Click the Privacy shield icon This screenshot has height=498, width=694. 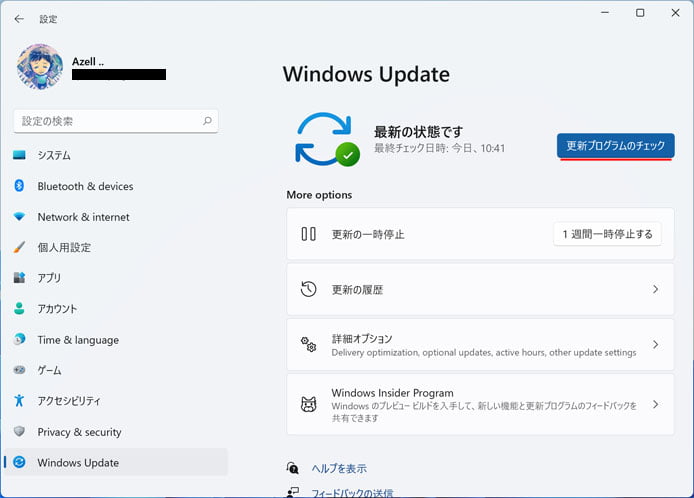(19, 431)
